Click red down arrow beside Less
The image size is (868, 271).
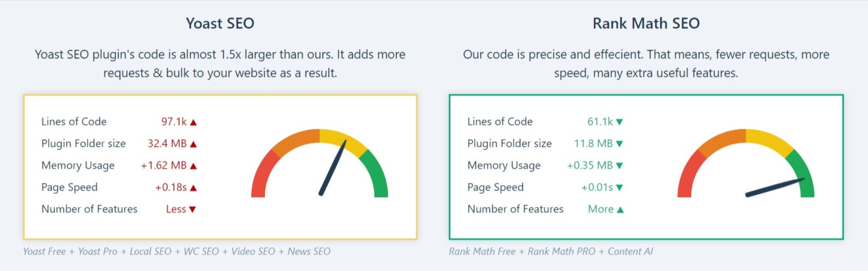coord(192,209)
